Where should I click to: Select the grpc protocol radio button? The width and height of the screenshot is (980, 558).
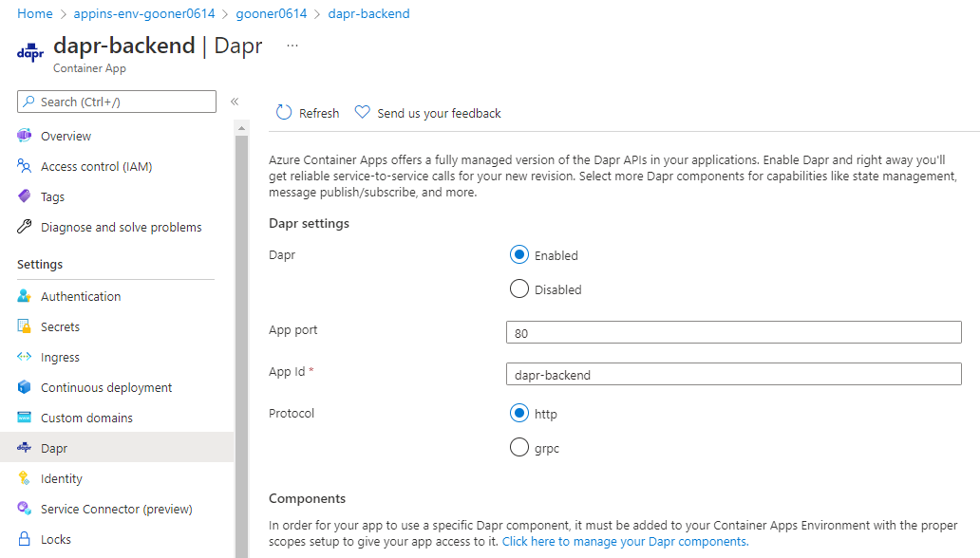click(x=518, y=447)
